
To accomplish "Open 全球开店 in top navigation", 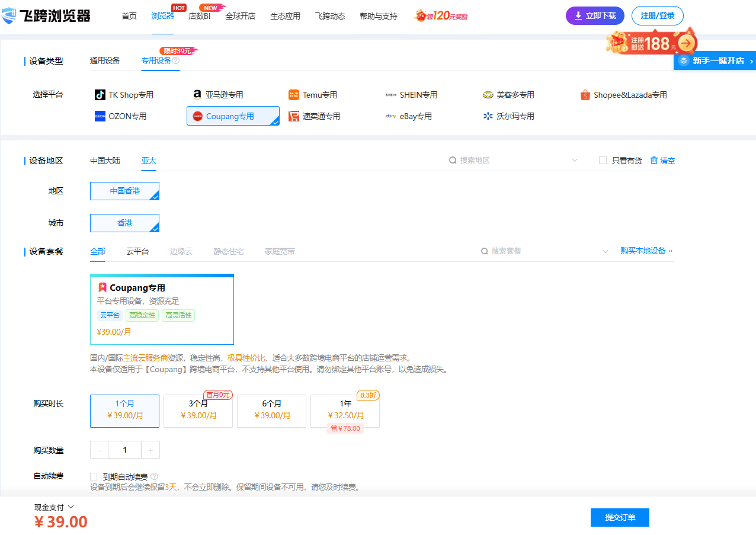I will coord(241,16).
